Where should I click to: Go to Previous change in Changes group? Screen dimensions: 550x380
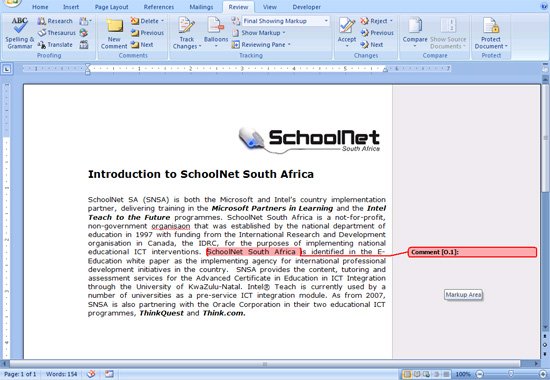[377, 33]
